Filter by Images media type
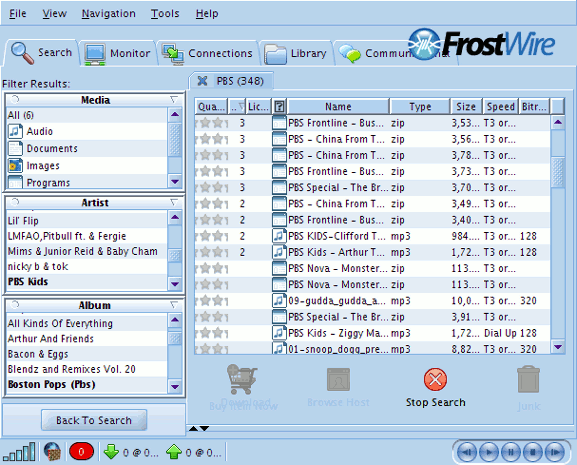 tap(87, 166)
